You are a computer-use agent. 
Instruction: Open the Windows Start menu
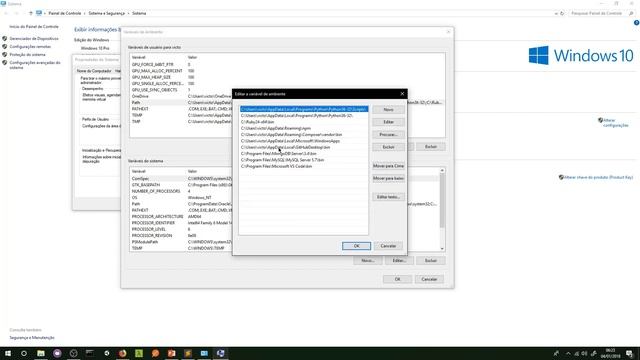coord(8,353)
